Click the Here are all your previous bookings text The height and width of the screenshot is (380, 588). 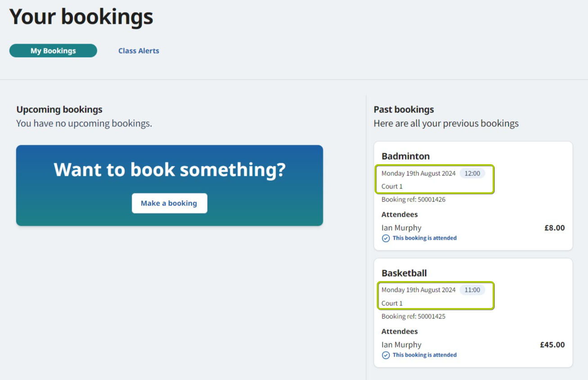[x=446, y=123]
